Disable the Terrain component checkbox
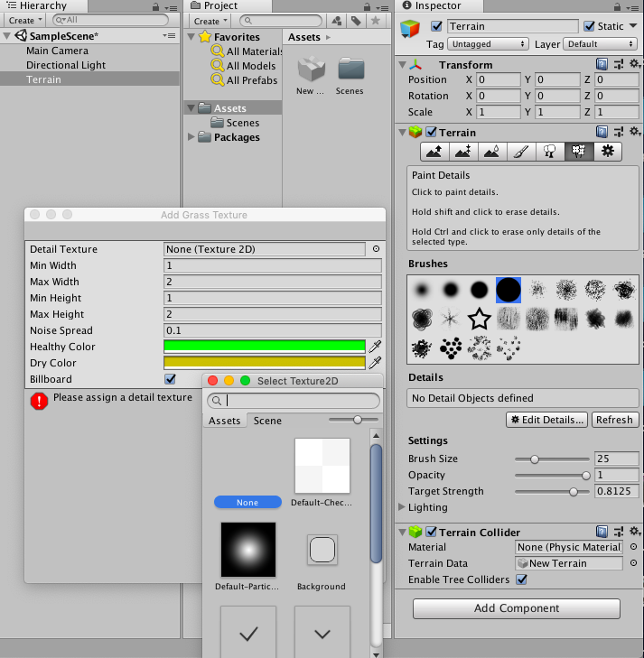Image resolution: width=644 pixels, height=658 pixels. pos(431,132)
